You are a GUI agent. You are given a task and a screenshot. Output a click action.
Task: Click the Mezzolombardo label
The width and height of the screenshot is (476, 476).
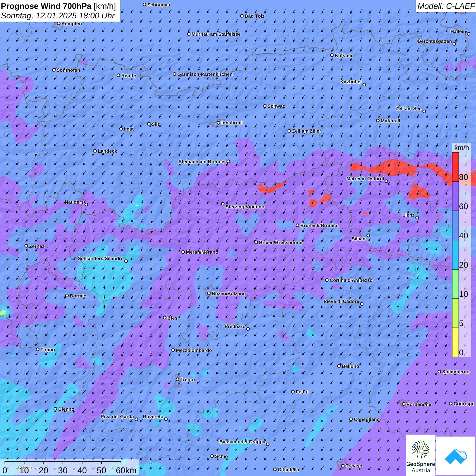point(194,350)
